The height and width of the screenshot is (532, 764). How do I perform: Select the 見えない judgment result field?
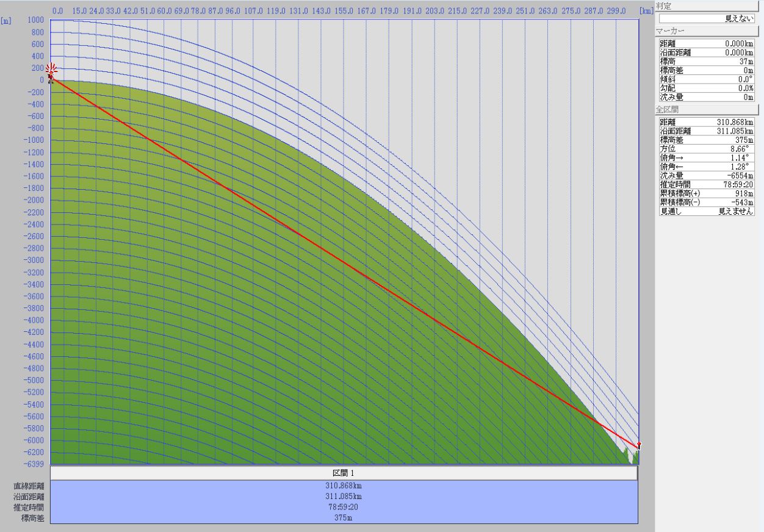pos(707,19)
